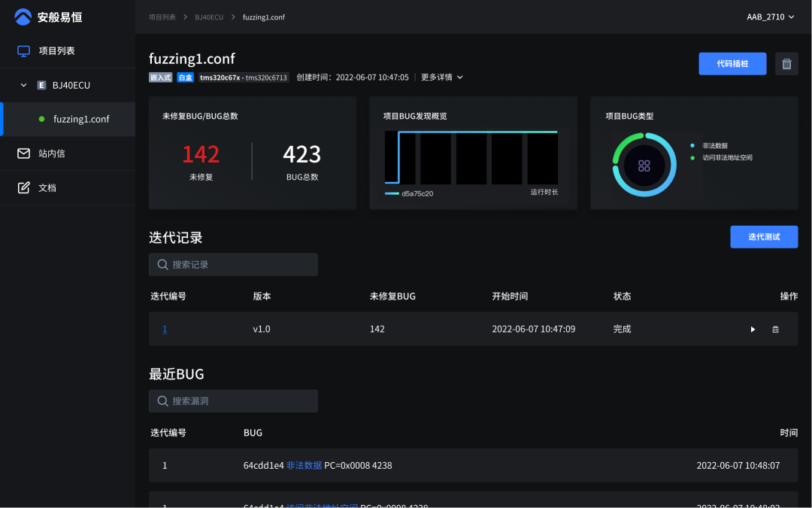Open the AAB_2710 account dropdown
Image resolution: width=812 pixels, height=508 pixels.
pos(770,17)
